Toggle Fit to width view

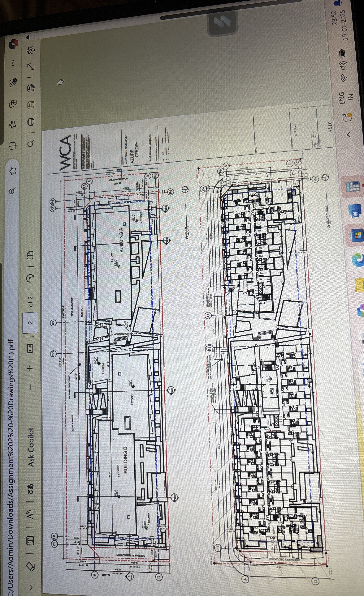(x=30, y=349)
